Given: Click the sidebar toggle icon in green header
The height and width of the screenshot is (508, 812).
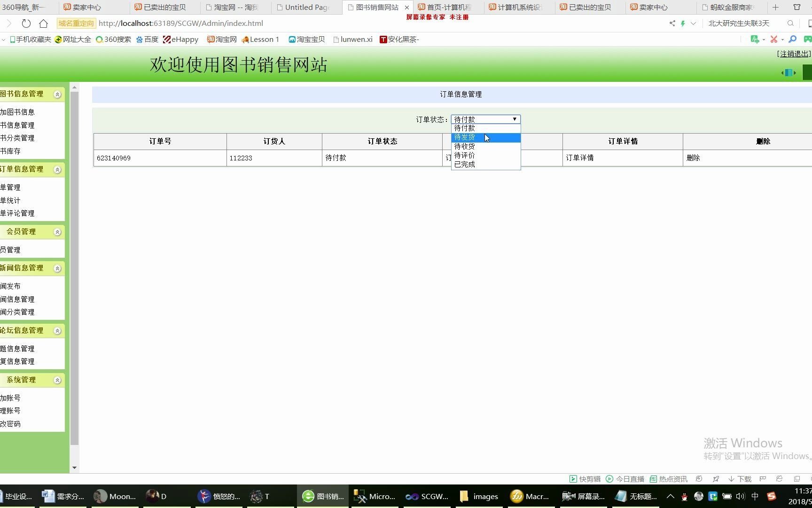Looking at the screenshot, I should 789,72.
